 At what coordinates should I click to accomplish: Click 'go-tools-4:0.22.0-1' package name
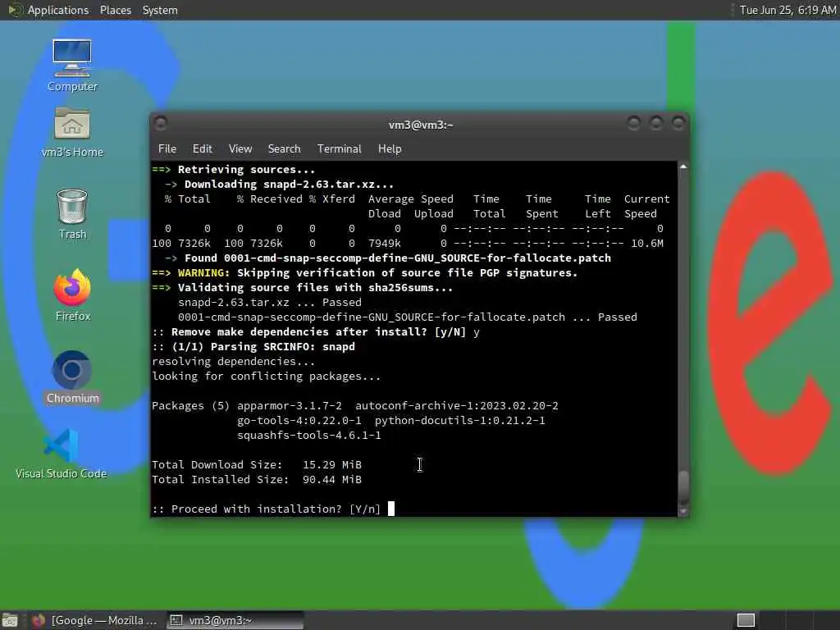click(x=299, y=421)
